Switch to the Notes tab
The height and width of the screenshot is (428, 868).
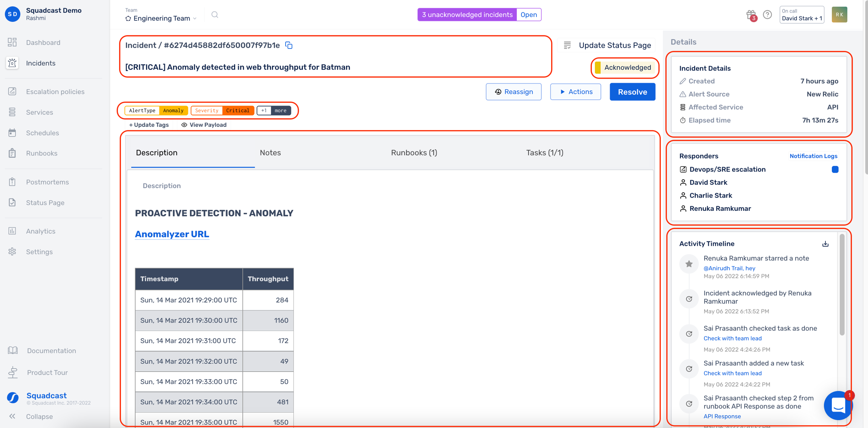pos(270,152)
